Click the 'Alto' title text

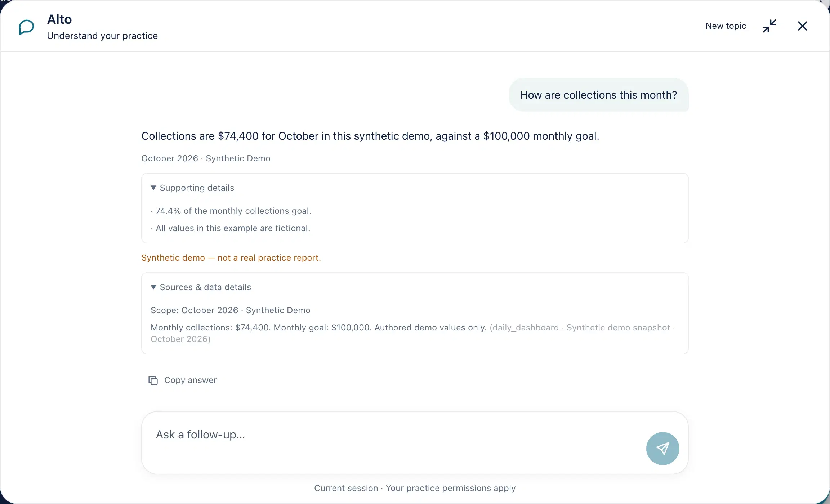[x=59, y=19]
